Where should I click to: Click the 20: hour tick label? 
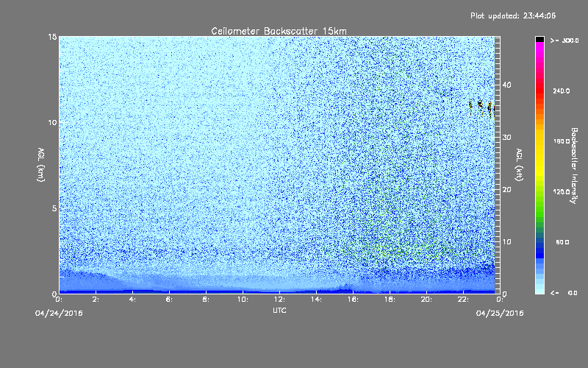426,300
